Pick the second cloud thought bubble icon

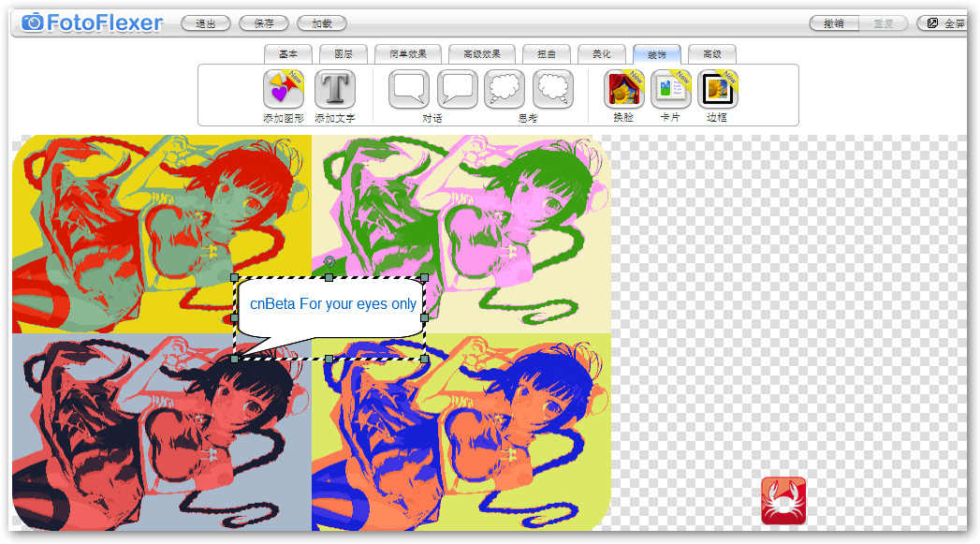[x=553, y=89]
